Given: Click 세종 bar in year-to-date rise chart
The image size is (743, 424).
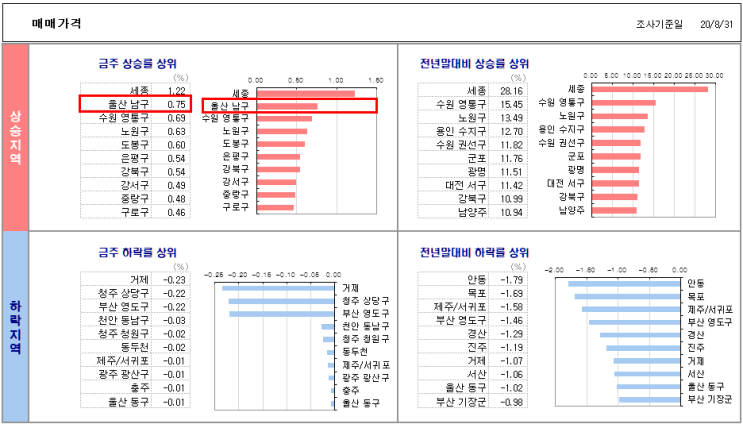Looking at the screenshot, I should [650, 89].
